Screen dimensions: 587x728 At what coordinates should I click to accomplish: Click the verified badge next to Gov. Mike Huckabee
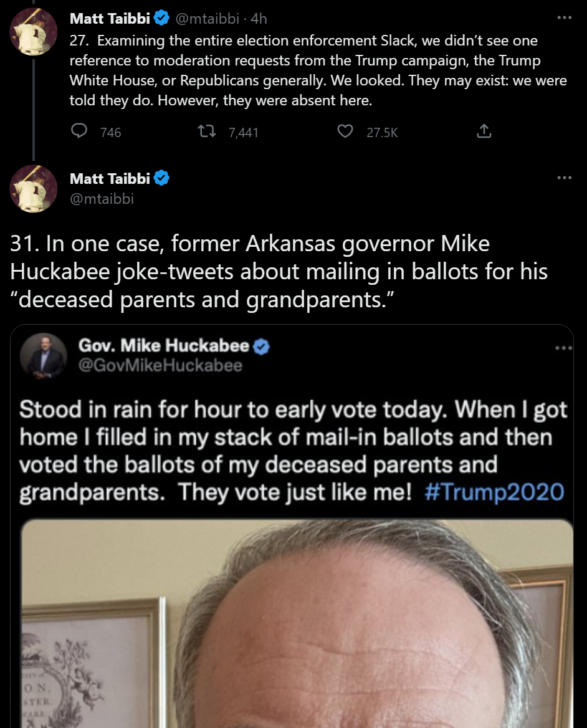tap(262, 347)
